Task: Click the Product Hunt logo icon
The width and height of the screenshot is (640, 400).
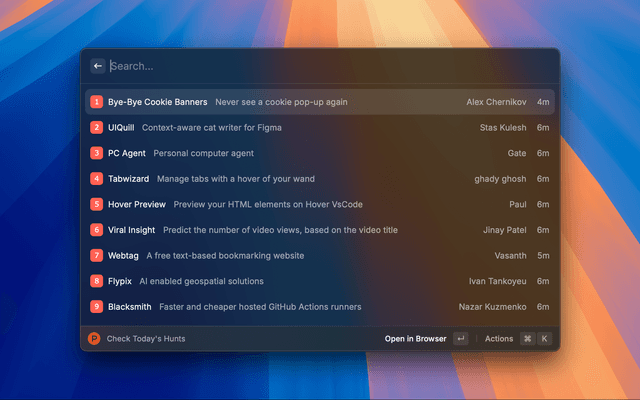Action: point(94,338)
